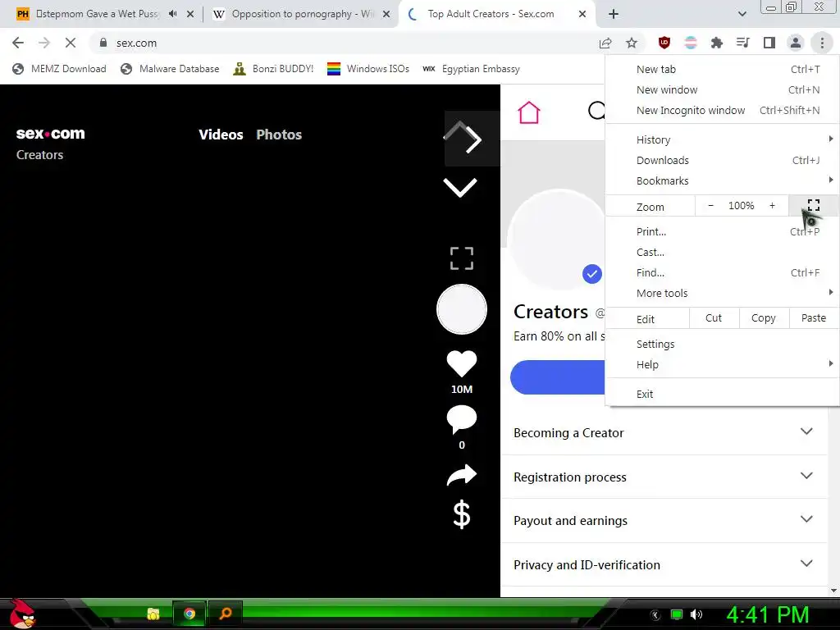This screenshot has width=840, height=630.
Task: Expand Privacy and ID-verification section
Action: [x=664, y=564]
